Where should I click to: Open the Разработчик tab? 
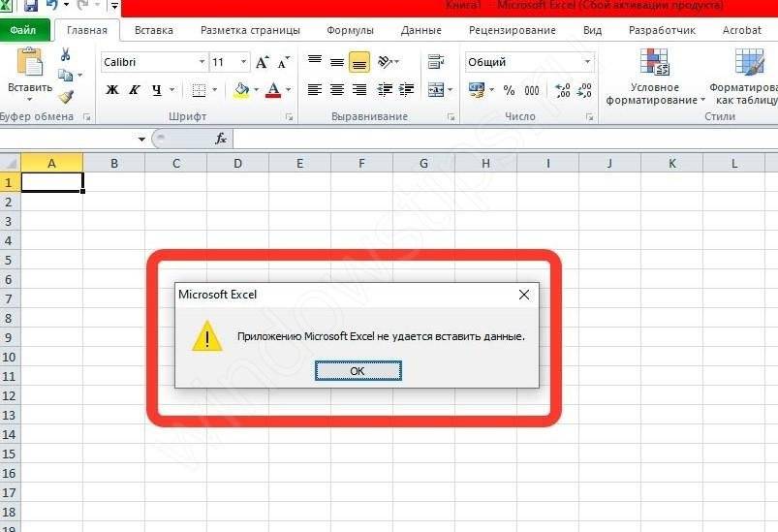[x=662, y=30]
